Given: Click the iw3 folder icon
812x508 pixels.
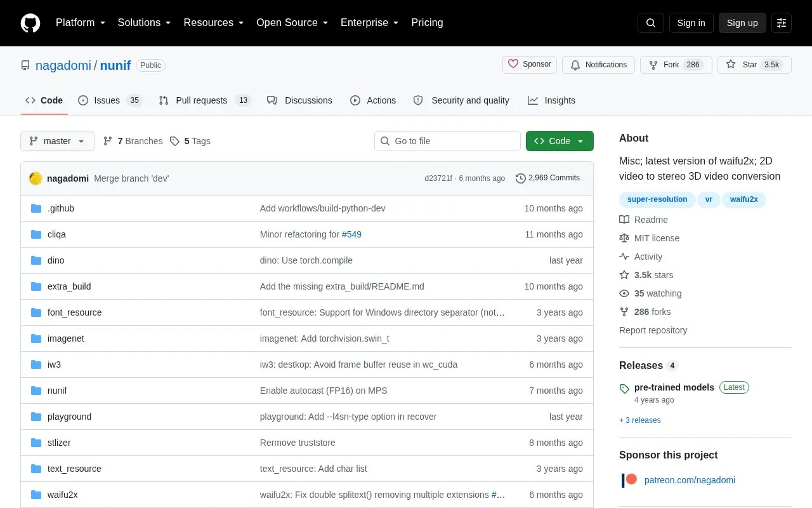Looking at the screenshot, I should [36, 364].
